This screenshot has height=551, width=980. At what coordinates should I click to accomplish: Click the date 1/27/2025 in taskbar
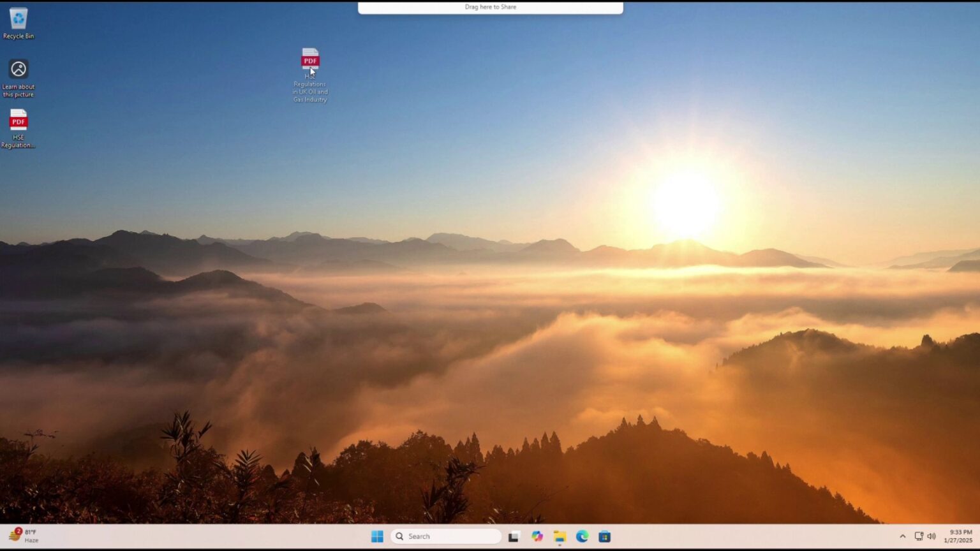958,541
